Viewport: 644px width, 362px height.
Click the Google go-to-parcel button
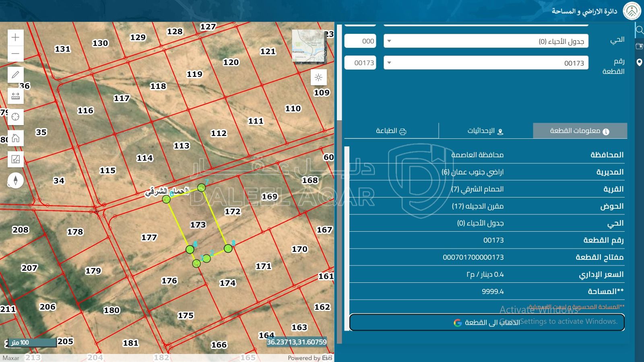tap(487, 322)
